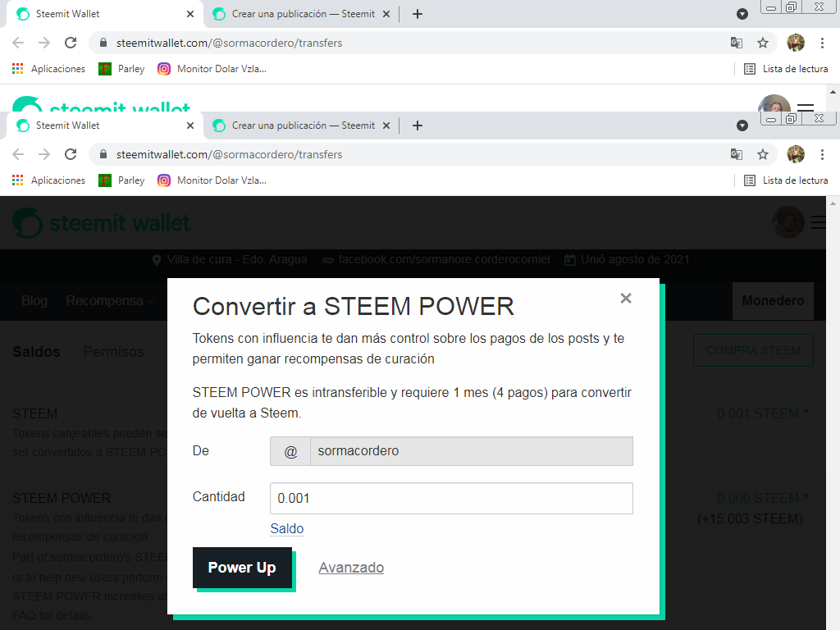The image size is (840, 630).
Task: Expand the Recompensa dropdown
Action: coord(110,300)
